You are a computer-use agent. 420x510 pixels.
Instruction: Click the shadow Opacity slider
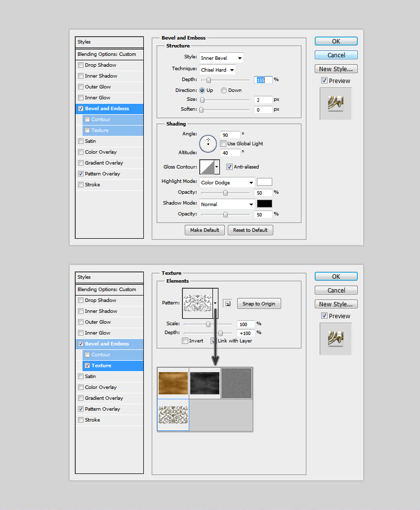click(225, 214)
